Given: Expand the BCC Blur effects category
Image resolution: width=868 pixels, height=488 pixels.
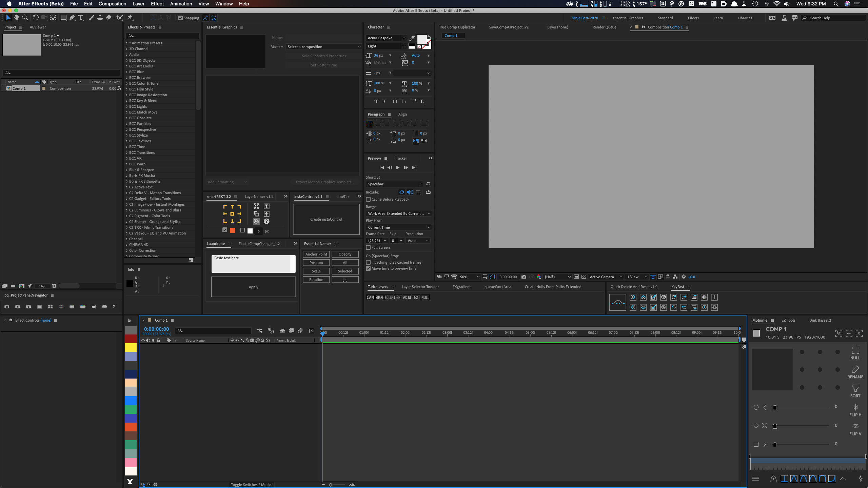Looking at the screenshot, I should click(127, 72).
